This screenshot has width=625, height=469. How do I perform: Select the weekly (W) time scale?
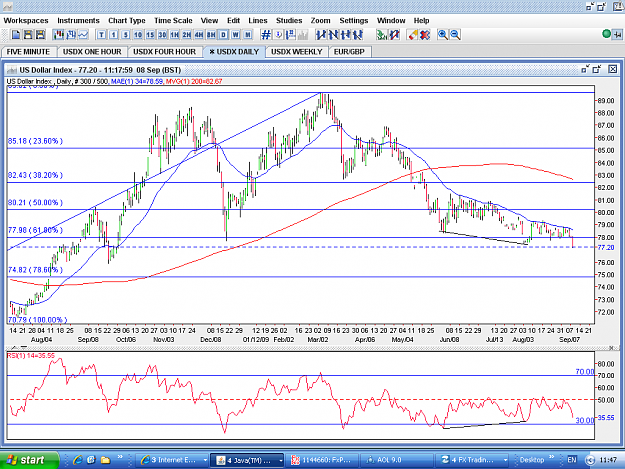pyautogui.click(x=236, y=35)
